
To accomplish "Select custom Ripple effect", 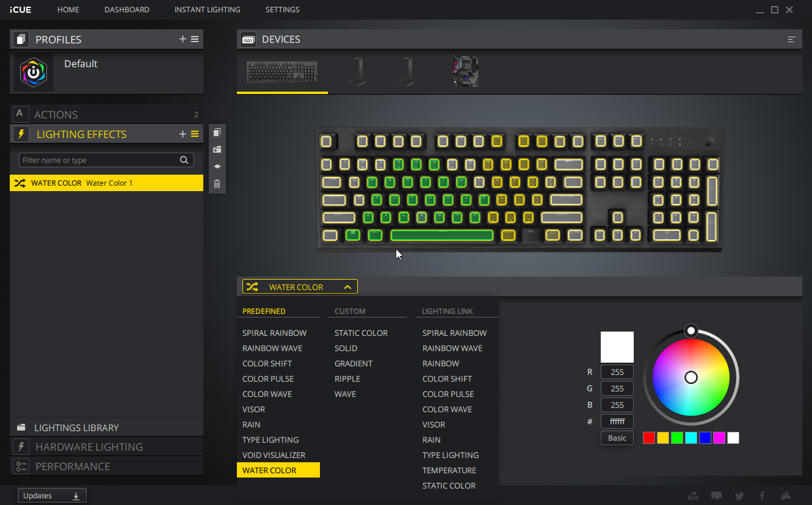I will tap(347, 379).
